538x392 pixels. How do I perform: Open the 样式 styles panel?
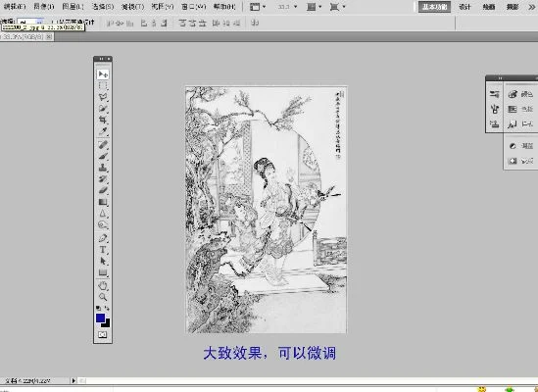521,123
